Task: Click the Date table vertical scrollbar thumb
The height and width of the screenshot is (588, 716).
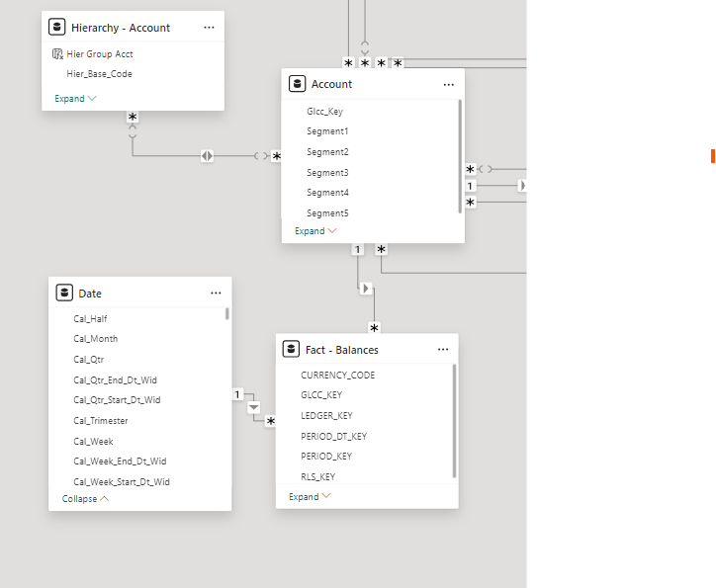Action: (226, 313)
